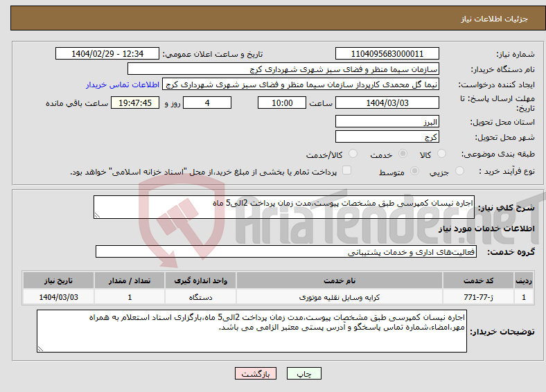The image size is (546, 392).
Task: Click the تعداد / مقدار column header
Action: (x=130, y=280)
